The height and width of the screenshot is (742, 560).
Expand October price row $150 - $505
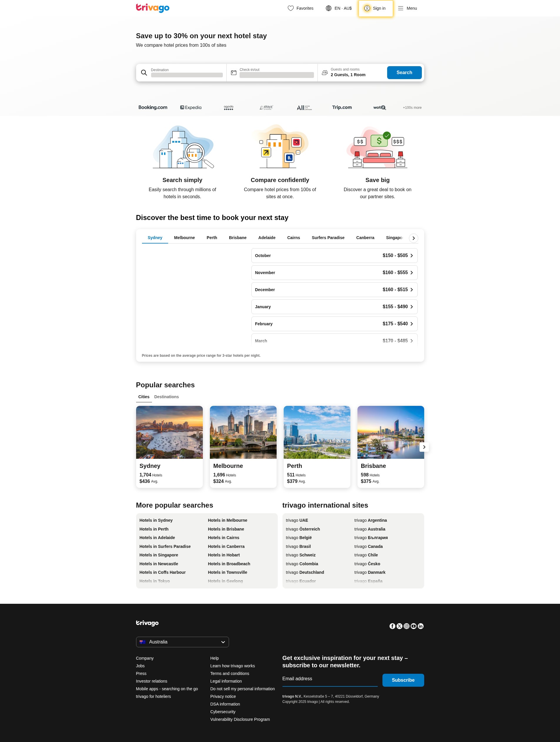334,256
